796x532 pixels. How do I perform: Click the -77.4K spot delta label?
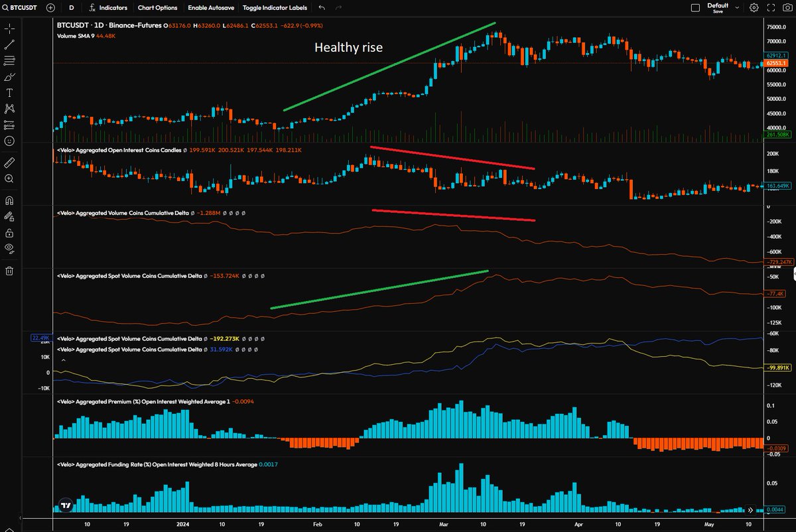pyautogui.click(x=775, y=293)
